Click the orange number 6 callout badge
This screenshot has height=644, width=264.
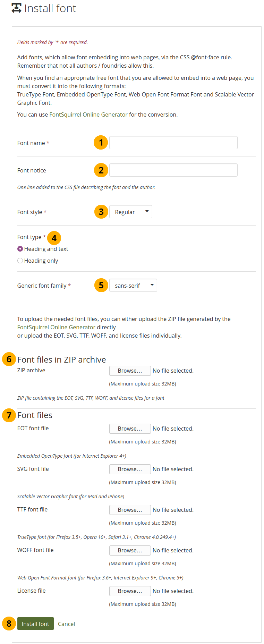coord(9,359)
